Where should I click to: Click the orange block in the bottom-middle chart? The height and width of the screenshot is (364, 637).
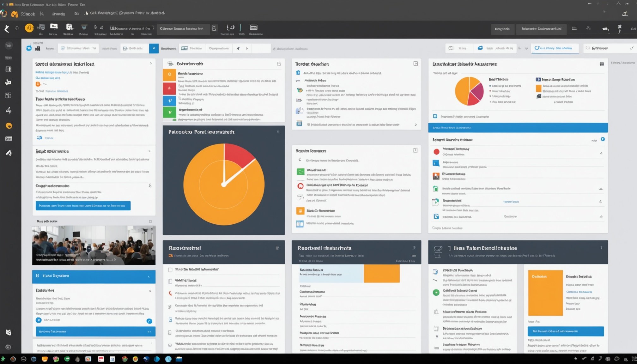(x=381, y=273)
